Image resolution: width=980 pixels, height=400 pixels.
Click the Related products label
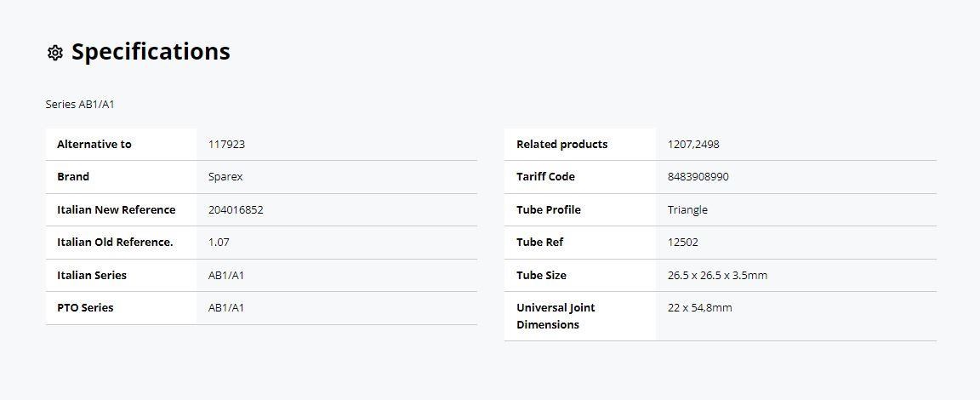click(561, 145)
